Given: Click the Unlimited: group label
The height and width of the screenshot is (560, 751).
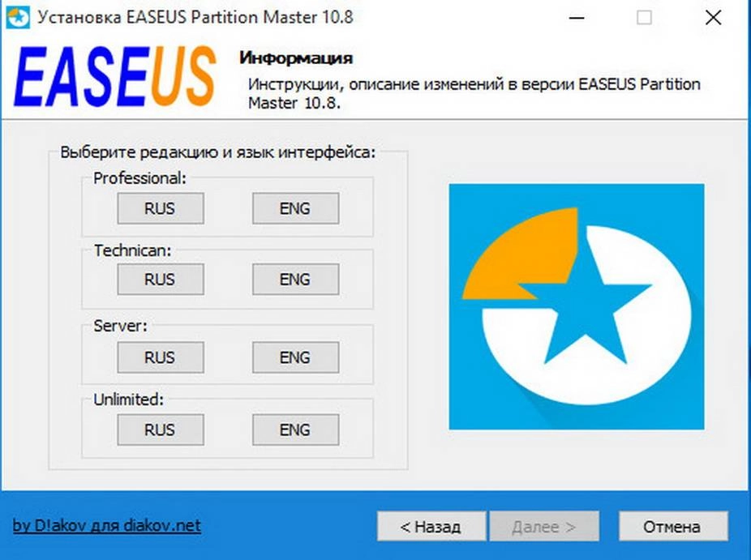Looking at the screenshot, I should click(x=128, y=400).
